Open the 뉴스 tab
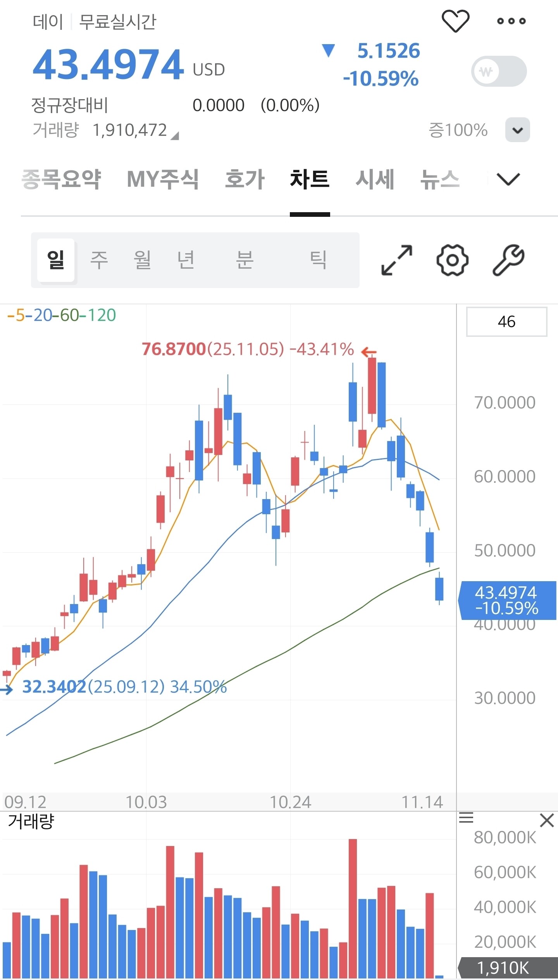This screenshot has width=558, height=980. tap(440, 179)
